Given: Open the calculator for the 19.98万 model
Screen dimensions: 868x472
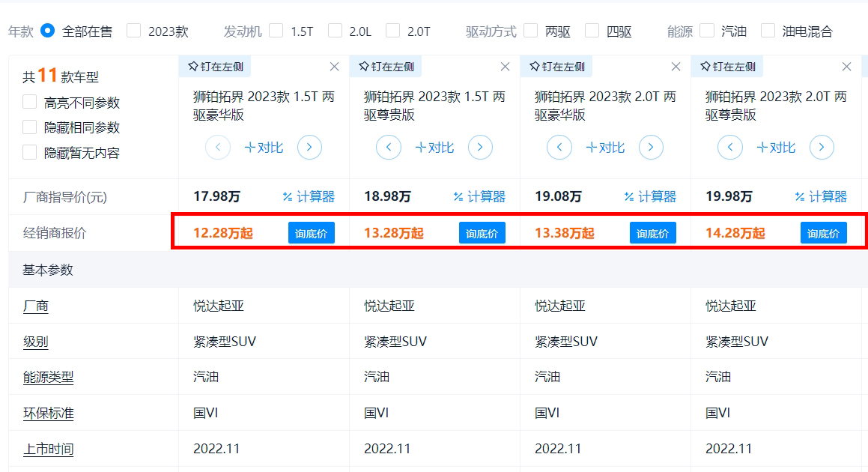Looking at the screenshot, I should pyautogui.click(x=821, y=196).
